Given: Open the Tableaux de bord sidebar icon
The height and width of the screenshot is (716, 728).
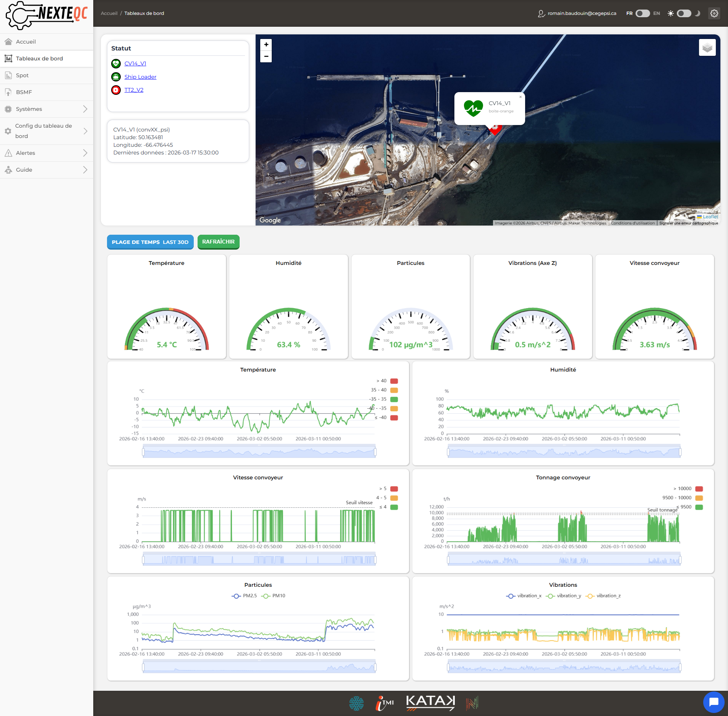Looking at the screenshot, I should pos(8,58).
